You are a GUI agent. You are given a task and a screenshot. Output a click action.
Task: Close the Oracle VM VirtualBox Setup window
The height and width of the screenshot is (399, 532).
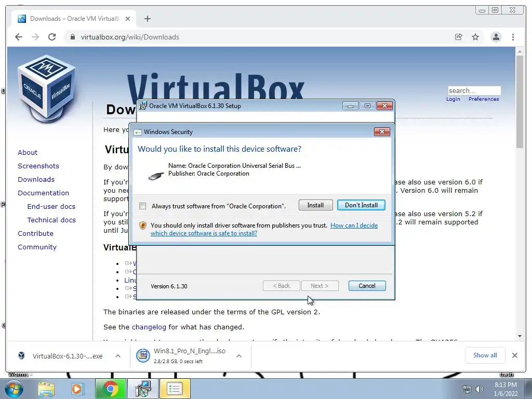click(384, 106)
